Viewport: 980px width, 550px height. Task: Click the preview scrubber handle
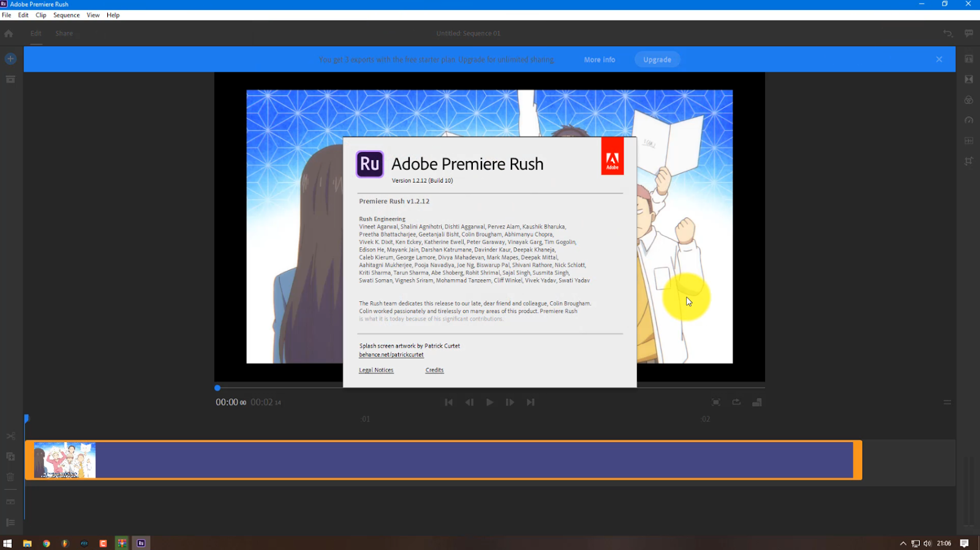point(217,388)
